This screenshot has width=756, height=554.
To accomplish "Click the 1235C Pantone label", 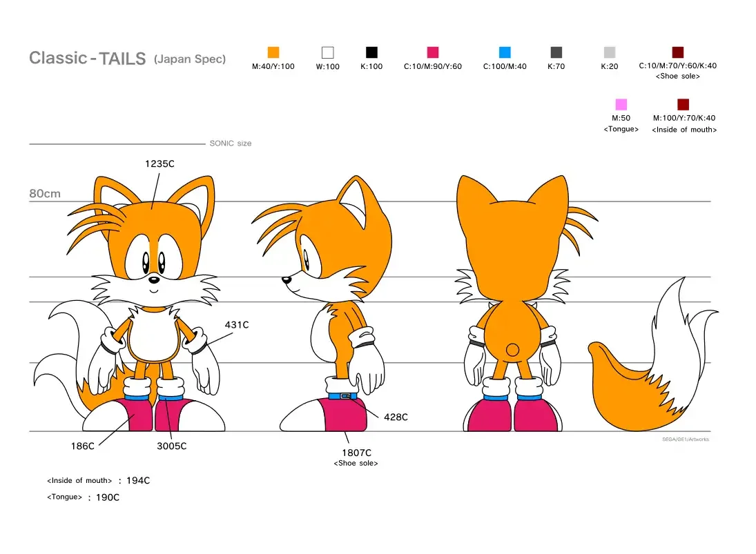I will click(x=159, y=164).
